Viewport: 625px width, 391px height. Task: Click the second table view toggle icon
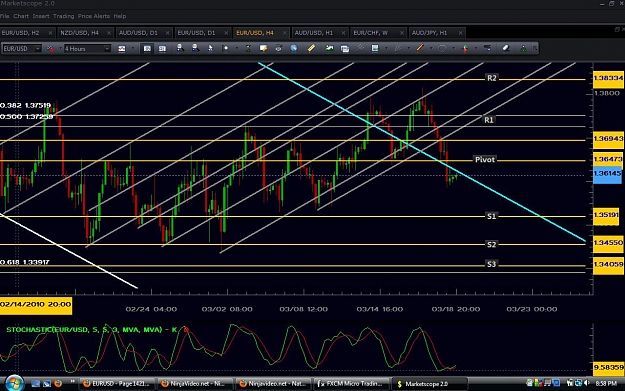point(162,49)
